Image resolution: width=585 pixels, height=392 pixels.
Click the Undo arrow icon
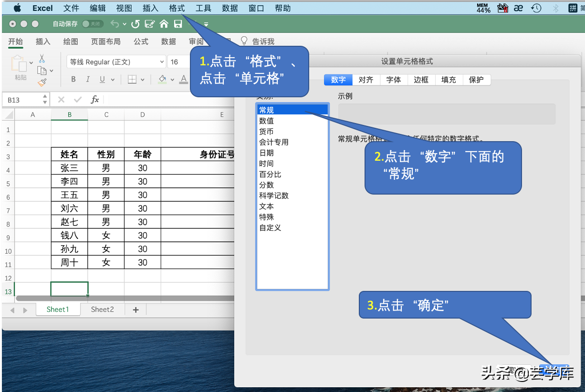pos(115,24)
